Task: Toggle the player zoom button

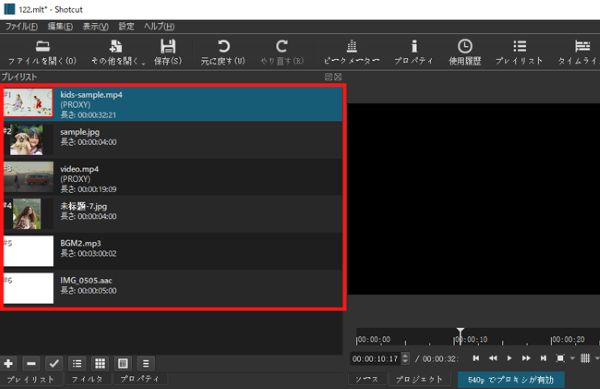Action: (560, 358)
